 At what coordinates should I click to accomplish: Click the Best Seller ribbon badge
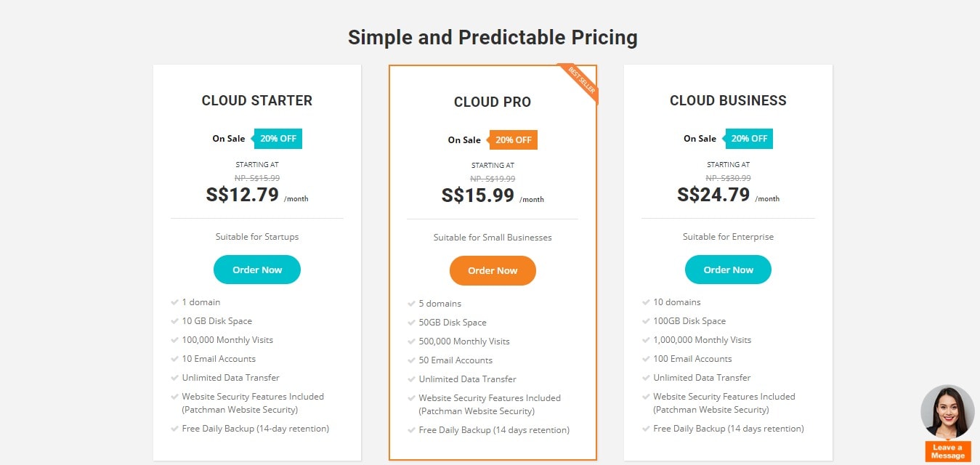click(x=579, y=83)
